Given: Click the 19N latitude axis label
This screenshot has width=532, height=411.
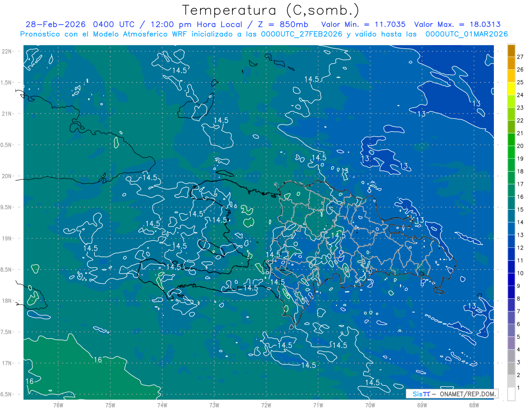Looking at the screenshot, I should pos(8,239).
